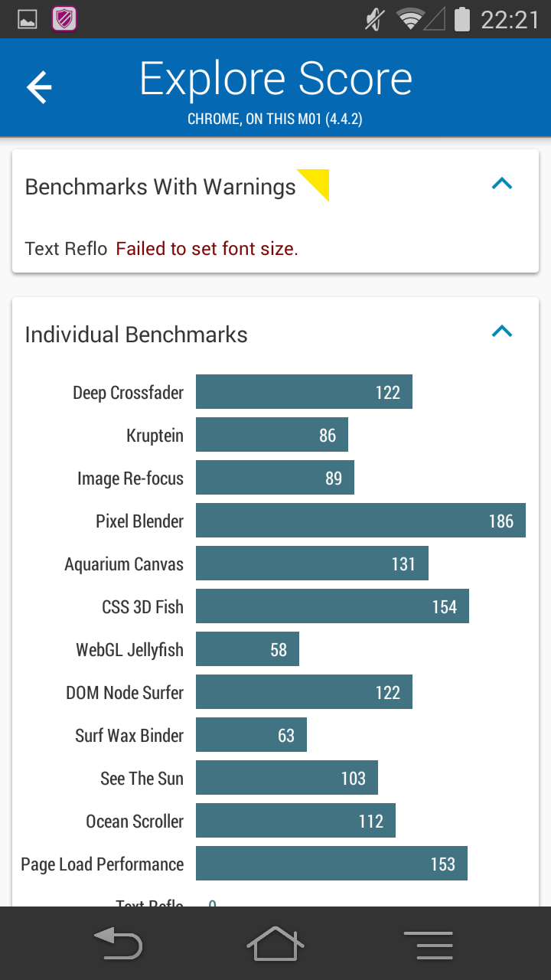The height and width of the screenshot is (980, 551).
Task: Tap the Text Reflo warning message
Action: click(x=207, y=249)
